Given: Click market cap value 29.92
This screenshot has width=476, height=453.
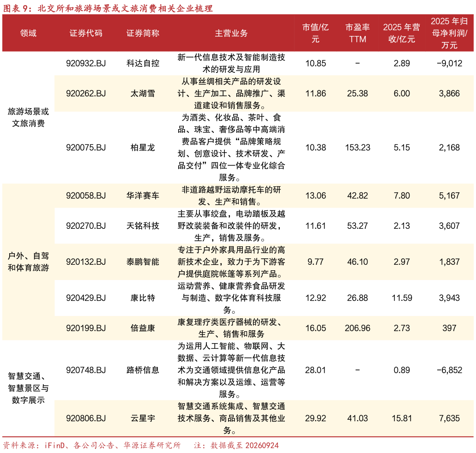Looking at the screenshot, I should (x=315, y=418).
